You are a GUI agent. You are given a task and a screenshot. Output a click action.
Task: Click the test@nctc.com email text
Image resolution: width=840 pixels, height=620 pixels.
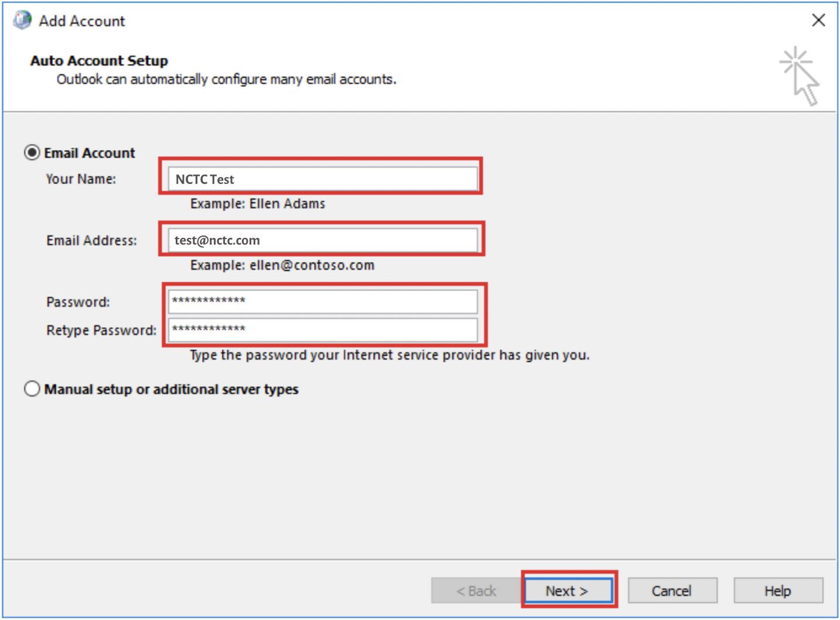click(217, 240)
